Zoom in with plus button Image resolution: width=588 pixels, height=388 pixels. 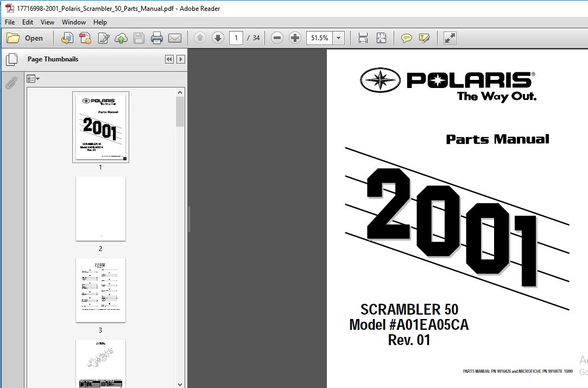pyautogui.click(x=295, y=38)
